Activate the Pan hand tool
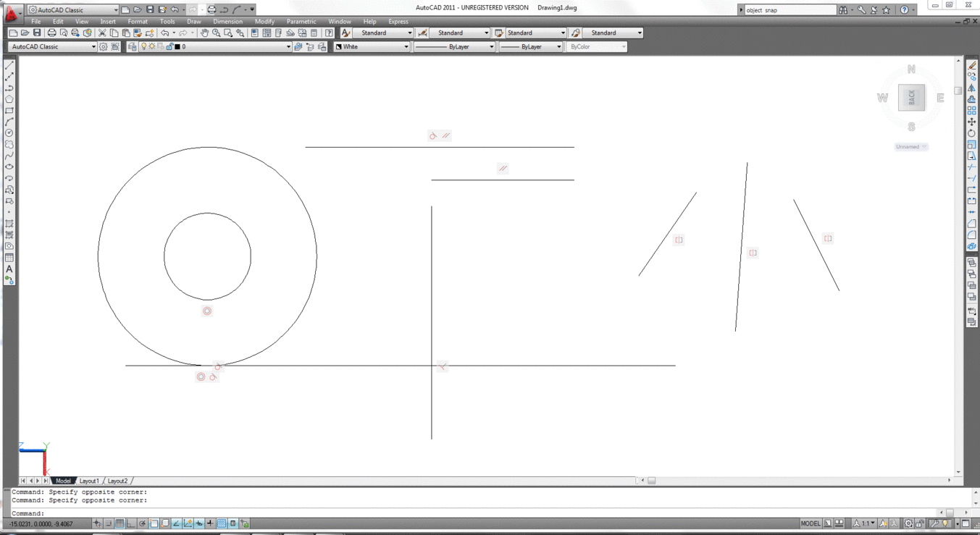The width and height of the screenshot is (980, 535). 204,33
